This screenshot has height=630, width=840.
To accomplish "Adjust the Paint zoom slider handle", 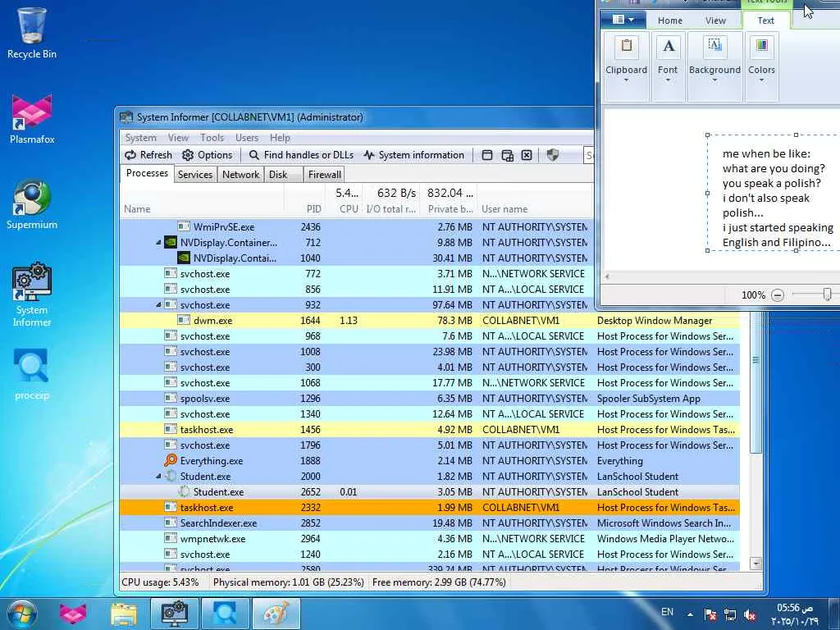I will pyautogui.click(x=827, y=294).
